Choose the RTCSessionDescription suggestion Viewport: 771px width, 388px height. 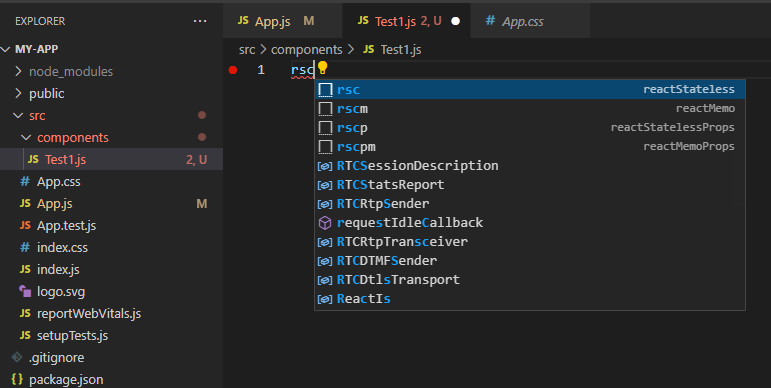(x=530, y=166)
